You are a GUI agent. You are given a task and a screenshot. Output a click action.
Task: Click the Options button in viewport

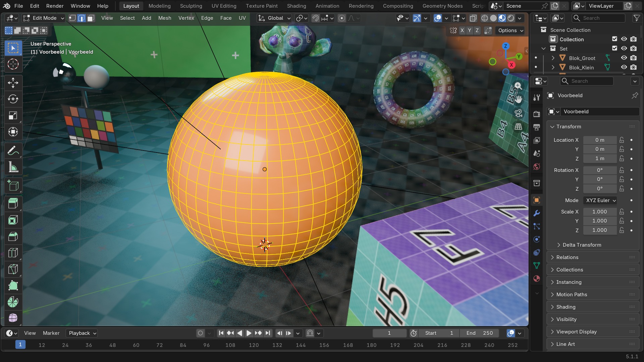click(511, 31)
